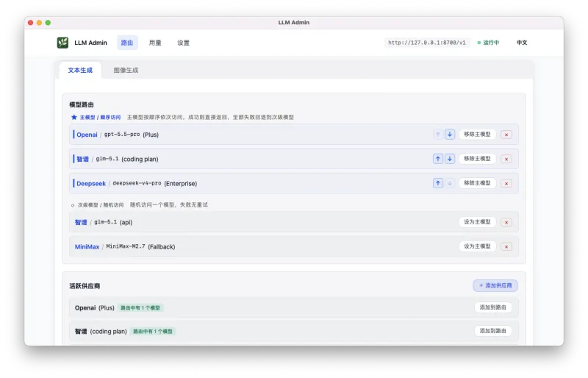
Task: Add Openai (Plus) provider to route
Action: [x=492, y=307]
